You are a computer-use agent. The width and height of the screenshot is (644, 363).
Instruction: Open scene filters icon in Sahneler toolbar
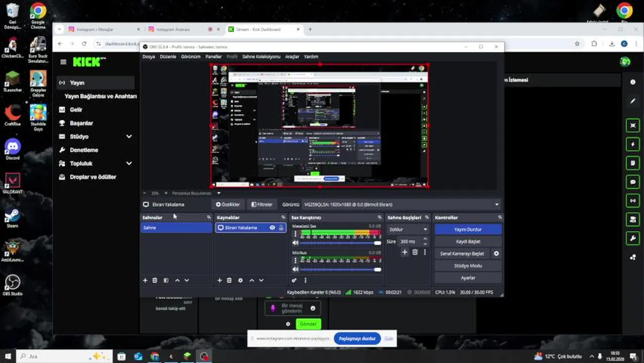166,280
